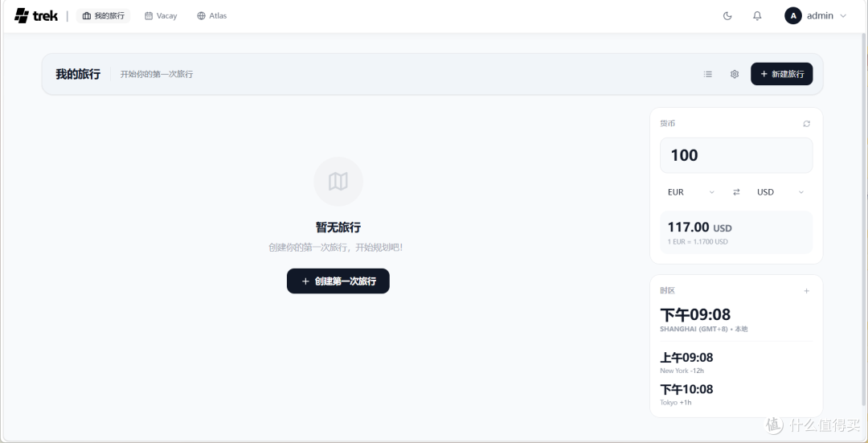Switch to the Vacay tab
Viewport: 868px width, 443px height.
(x=161, y=15)
